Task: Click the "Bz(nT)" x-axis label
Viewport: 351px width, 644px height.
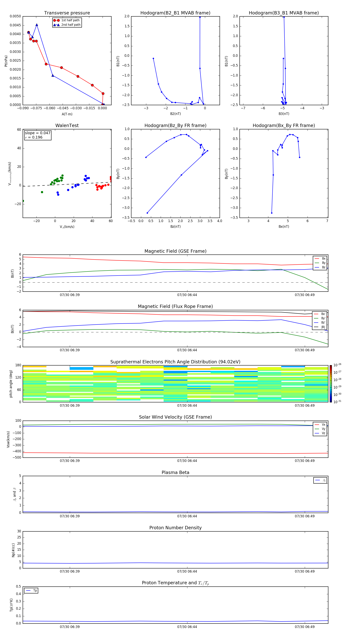Action: [175, 227]
